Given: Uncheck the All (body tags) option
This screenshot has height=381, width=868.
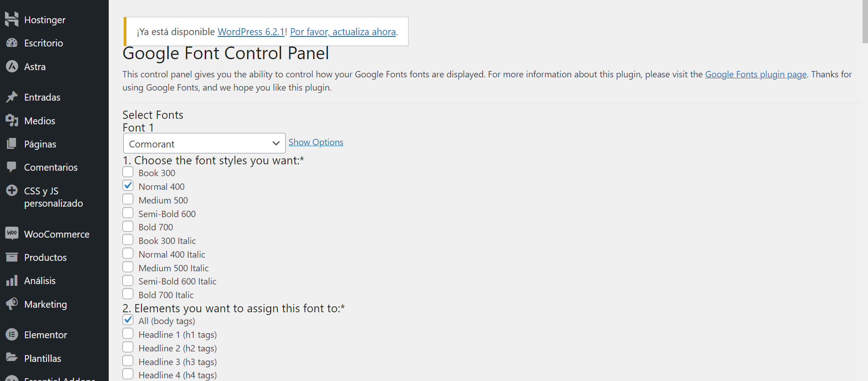Looking at the screenshot, I should click(x=128, y=320).
